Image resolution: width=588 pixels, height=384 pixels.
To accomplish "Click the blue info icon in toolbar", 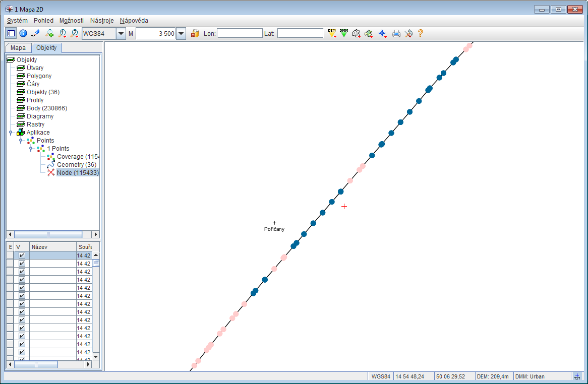I will (x=23, y=33).
